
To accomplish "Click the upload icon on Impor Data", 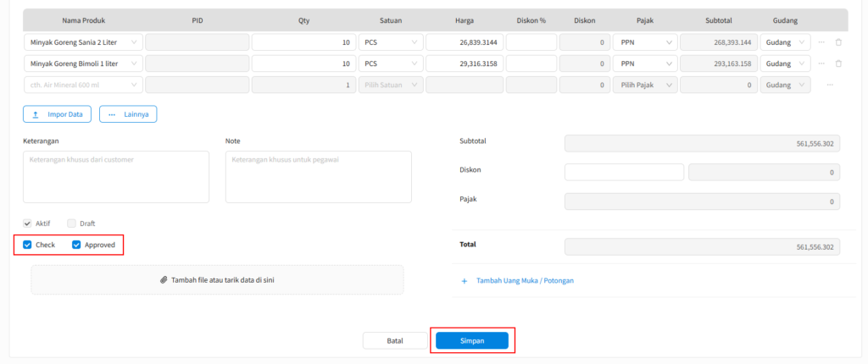I will [x=36, y=114].
